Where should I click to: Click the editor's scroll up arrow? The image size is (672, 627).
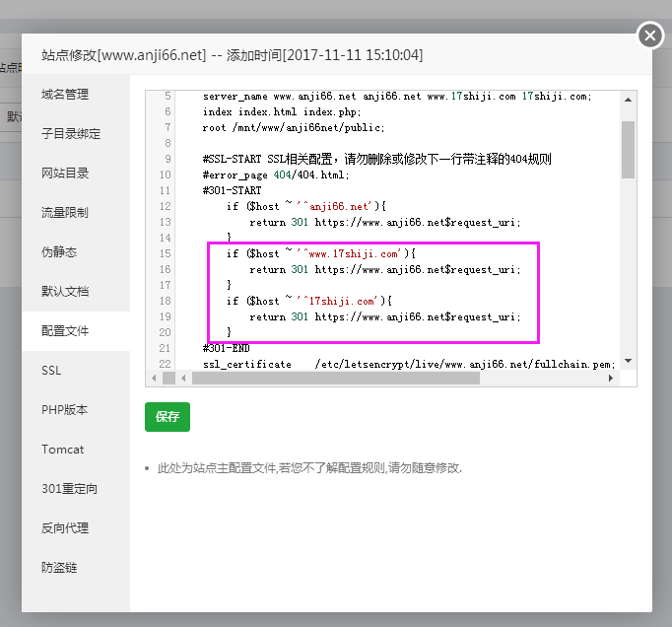628,100
